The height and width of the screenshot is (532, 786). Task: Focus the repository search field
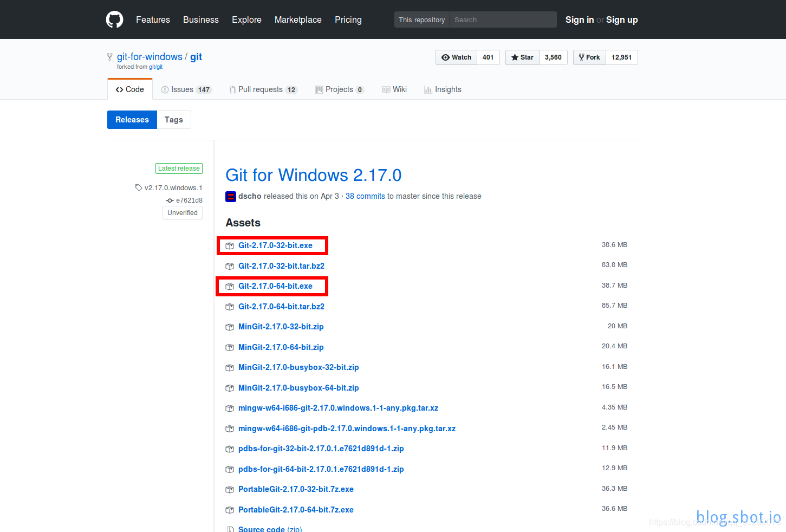503,20
